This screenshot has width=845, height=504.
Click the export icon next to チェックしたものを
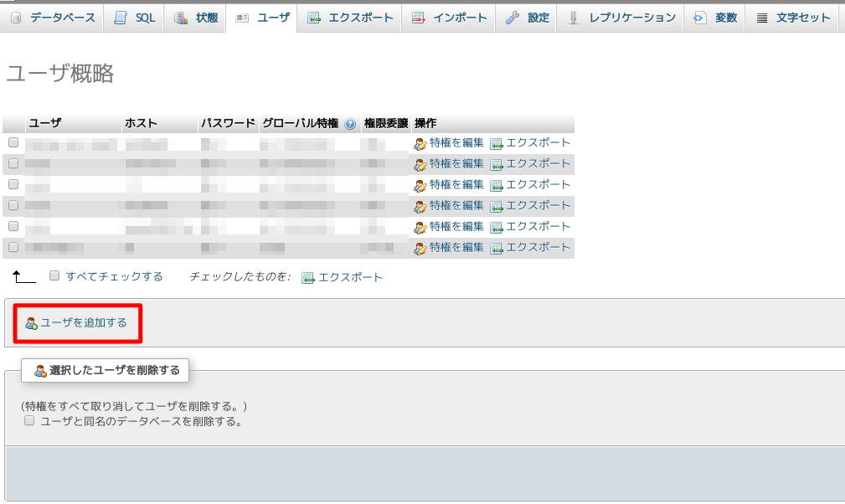[x=307, y=278]
